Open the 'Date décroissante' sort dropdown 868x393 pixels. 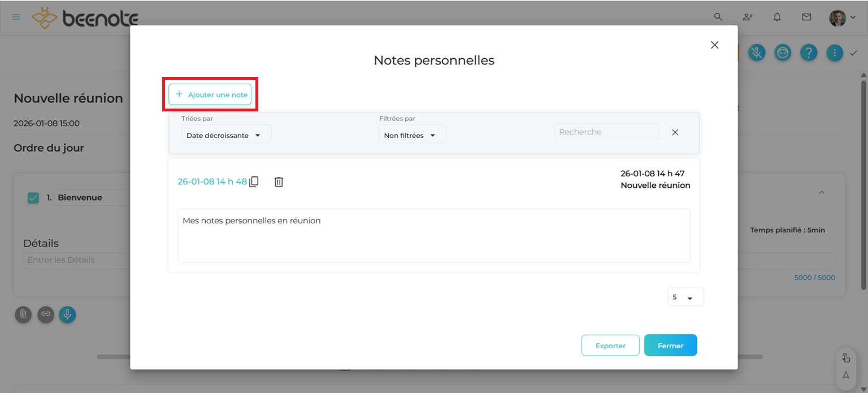(x=226, y=135)
